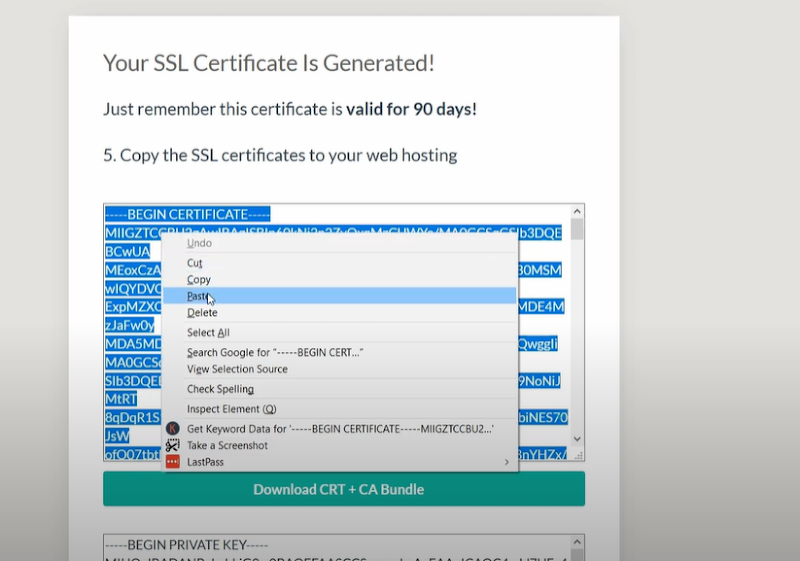Click the 'JsW' certificate line
The image size is (800, 561).
[x=117, y=436]
